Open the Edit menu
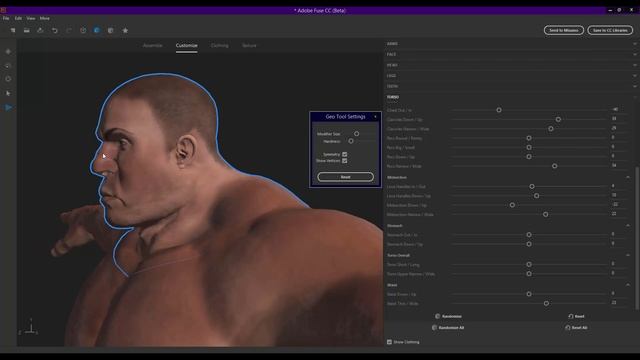 [18, 18]
